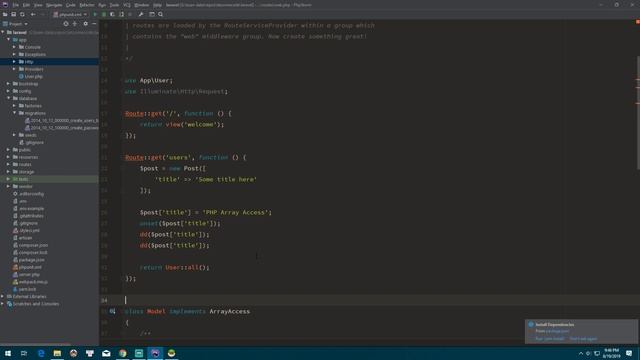Click the 'return User::all();' code line
Screen dimensions: 640x360
coord(174,267)
